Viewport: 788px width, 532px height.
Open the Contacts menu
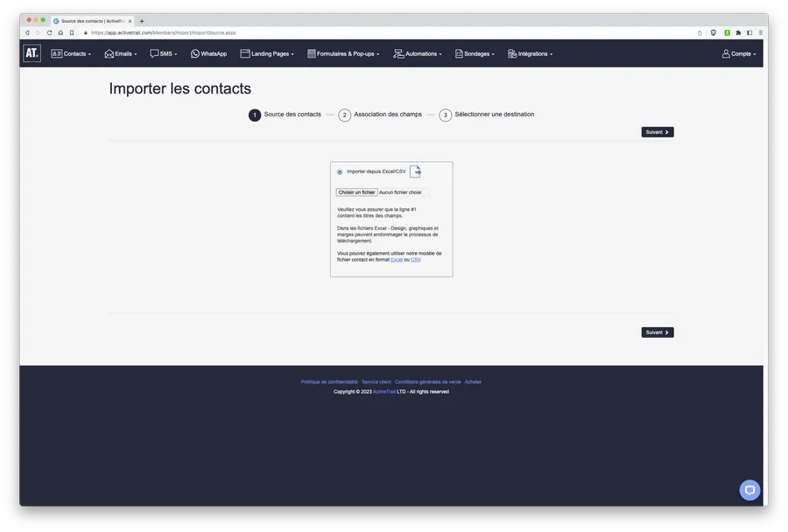click(71, 53)
